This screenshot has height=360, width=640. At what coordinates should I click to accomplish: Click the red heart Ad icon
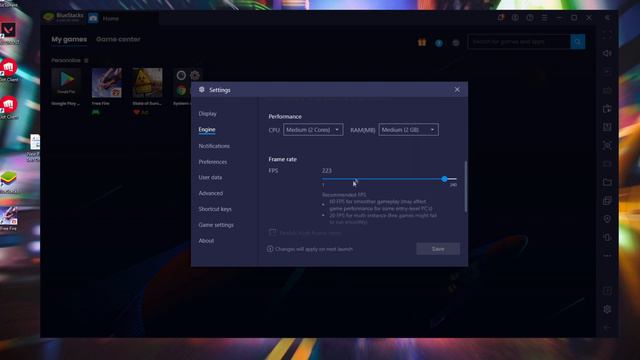tap(137, 112)
